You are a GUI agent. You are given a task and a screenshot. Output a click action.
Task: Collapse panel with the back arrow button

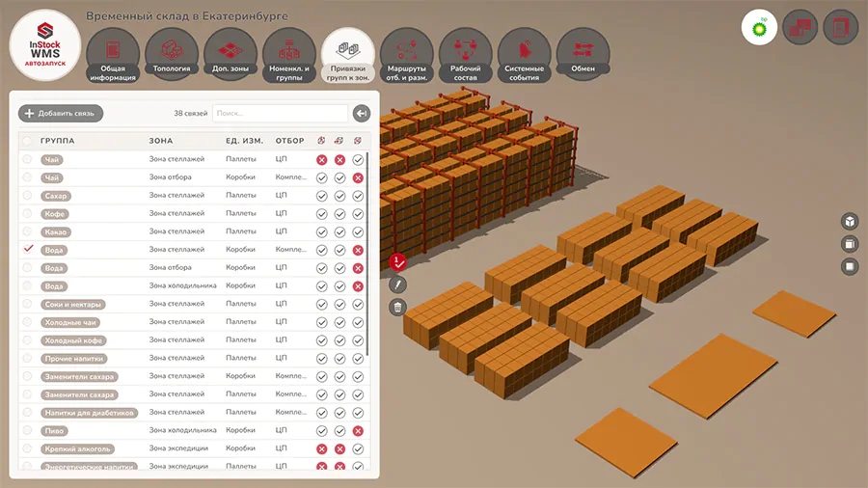362,114
